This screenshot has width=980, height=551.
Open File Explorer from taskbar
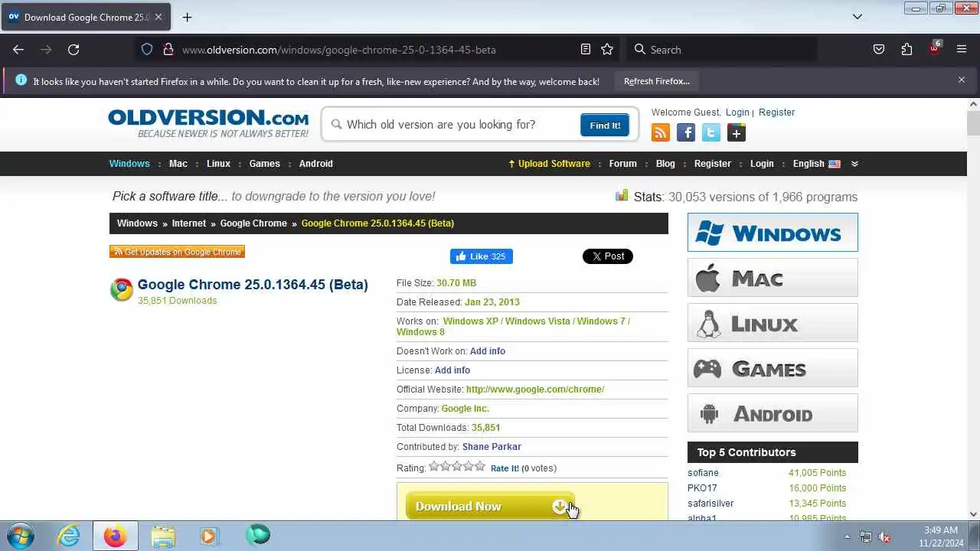(163, 536)
